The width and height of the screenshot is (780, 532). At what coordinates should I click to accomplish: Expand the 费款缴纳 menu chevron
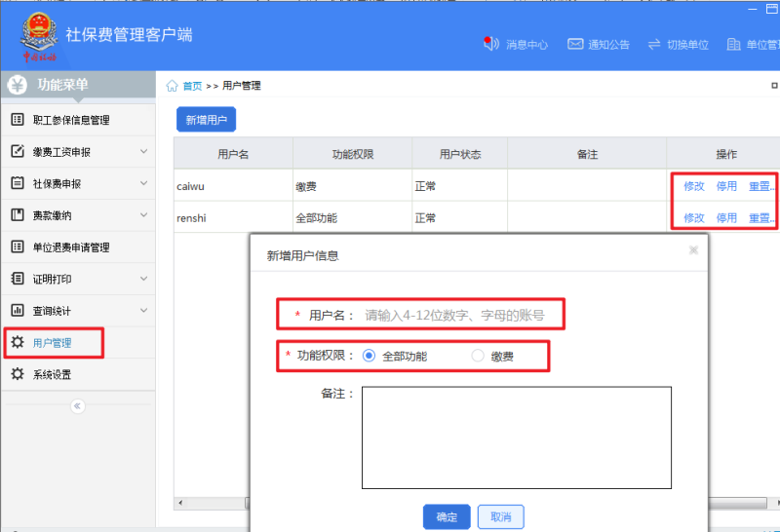click(x=143, y=215)
